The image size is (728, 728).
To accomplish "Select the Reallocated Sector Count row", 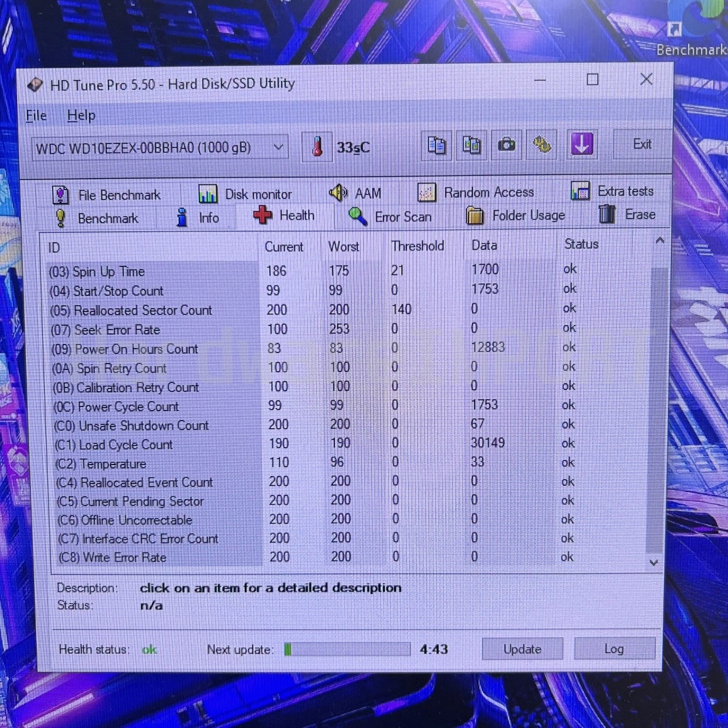I will 143,310.
